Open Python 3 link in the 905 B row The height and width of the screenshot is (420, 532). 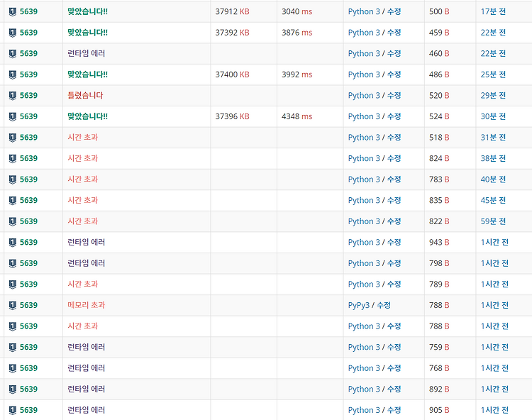(x=364, y=410)
